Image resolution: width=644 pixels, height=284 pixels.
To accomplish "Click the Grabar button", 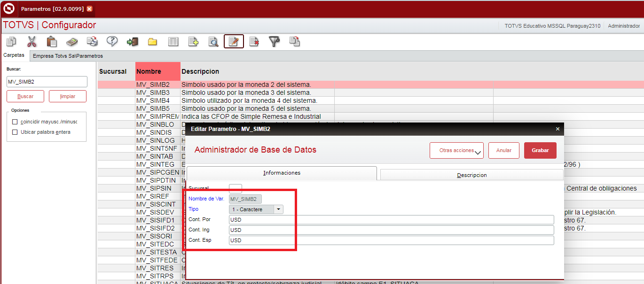I will point(540,150).
